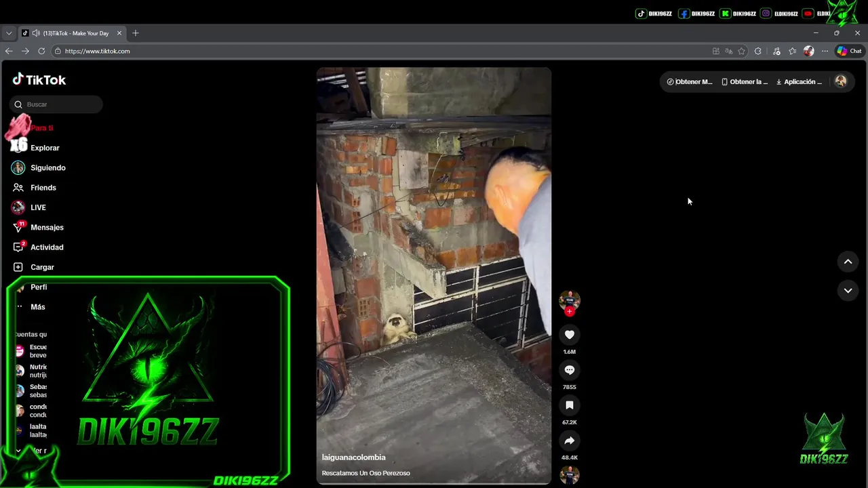
Task: Open Cargar upload page
Action: pos(42,267)
